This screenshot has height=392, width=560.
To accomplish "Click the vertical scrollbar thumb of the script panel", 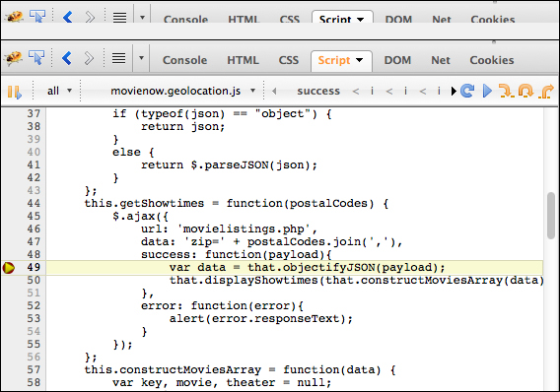I will click(x=551, y=216).
